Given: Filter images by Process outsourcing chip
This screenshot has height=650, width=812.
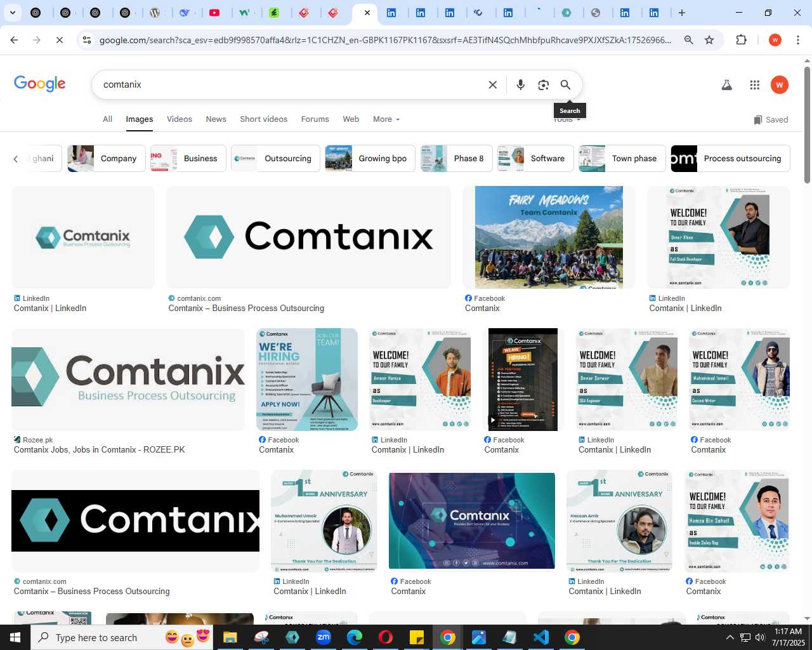Looking at the screenshot, I should point(730,159).
